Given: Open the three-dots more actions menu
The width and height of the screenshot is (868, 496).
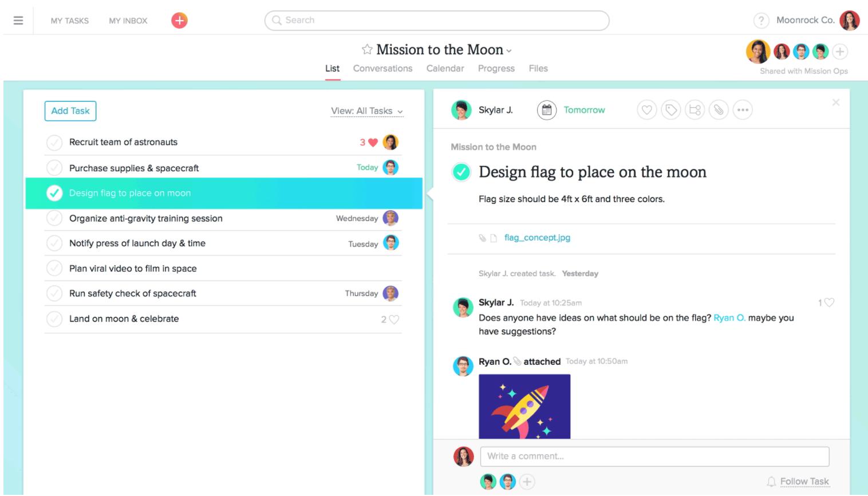Looking at the screenshot, I should (x=743, y=110).
